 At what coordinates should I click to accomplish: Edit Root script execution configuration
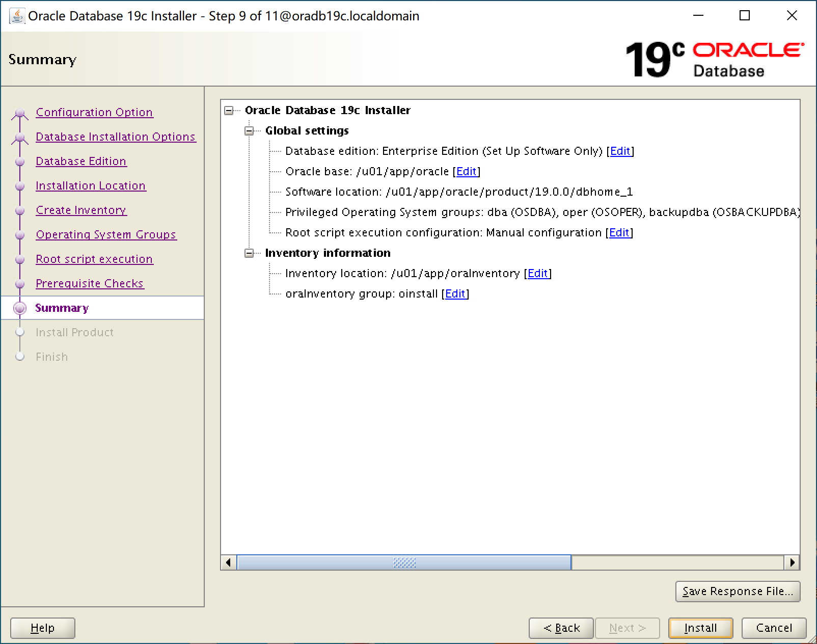tap(619, 233)
